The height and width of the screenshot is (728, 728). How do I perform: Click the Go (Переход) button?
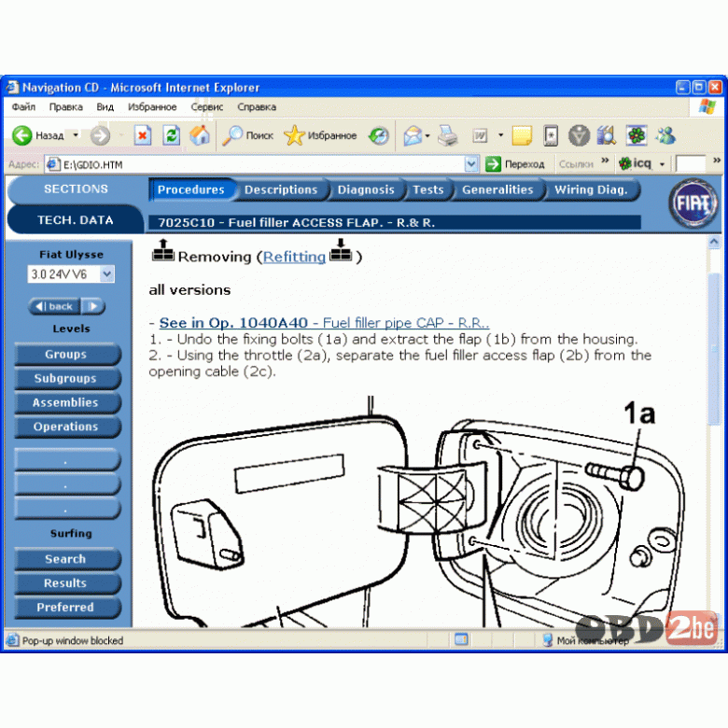tap(514, 164)
